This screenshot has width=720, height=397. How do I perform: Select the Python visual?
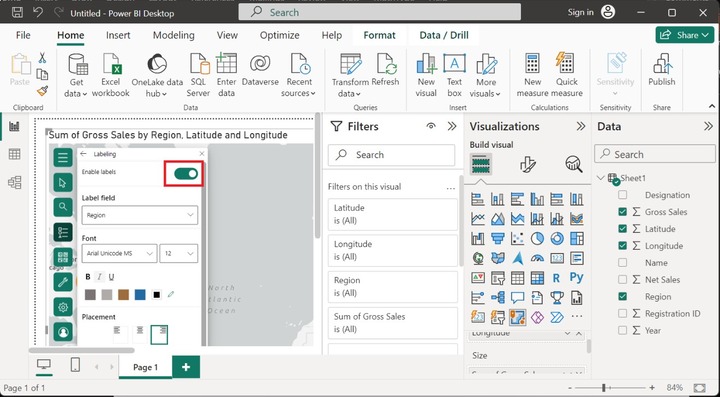click(576, 278)
